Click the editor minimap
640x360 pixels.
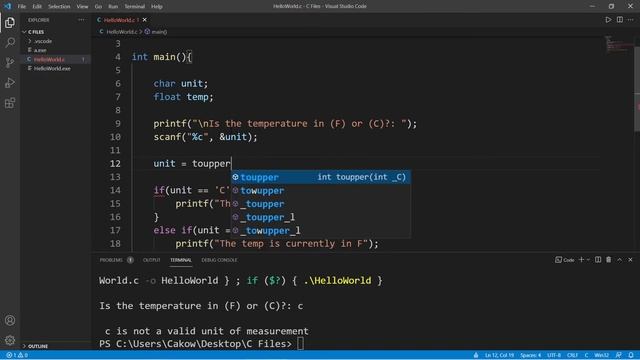tap(618, 44)
